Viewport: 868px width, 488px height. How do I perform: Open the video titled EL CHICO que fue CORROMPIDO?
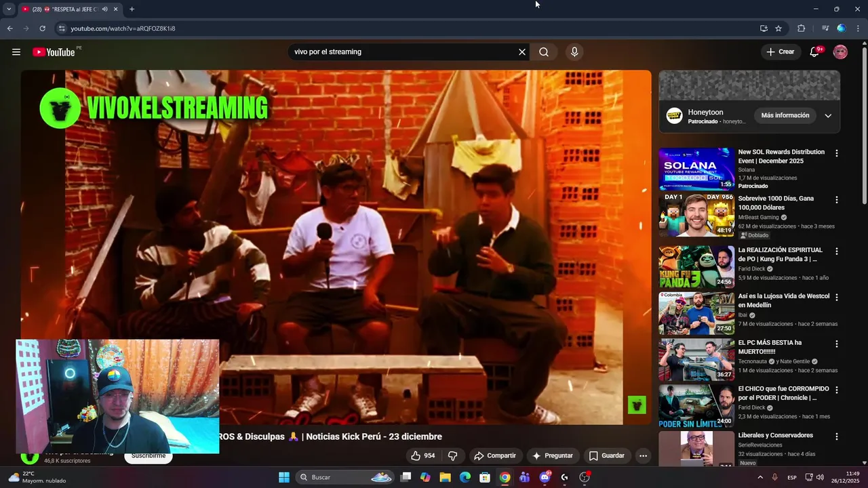click(783, 393)
